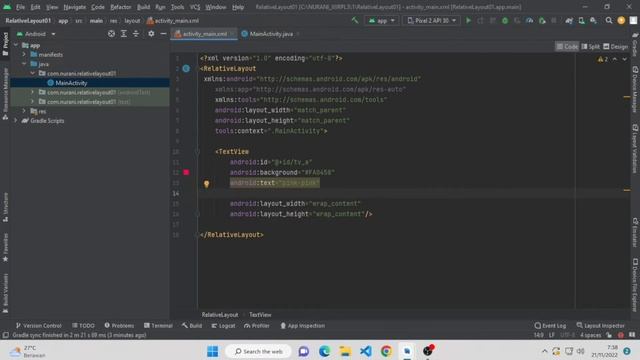Open the Project side tab
Image resolution: width=640 pixels, height=360 pixels.
pos(5,44)
